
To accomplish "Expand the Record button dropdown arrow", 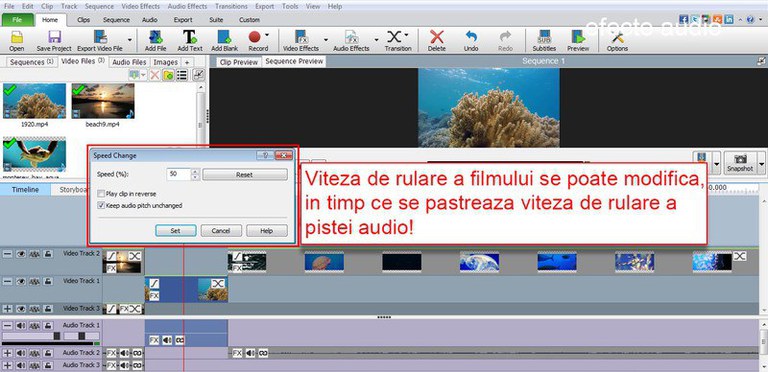I will [x=266, y=35].
